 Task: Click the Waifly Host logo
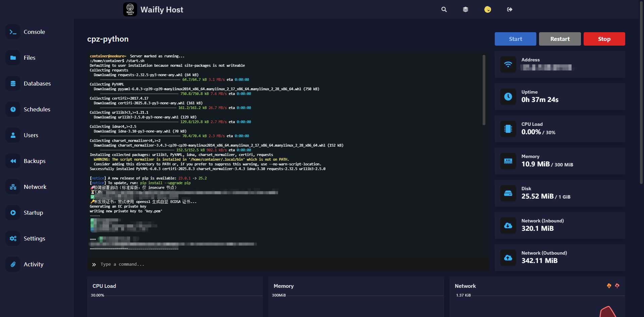[x=130, y=9]
